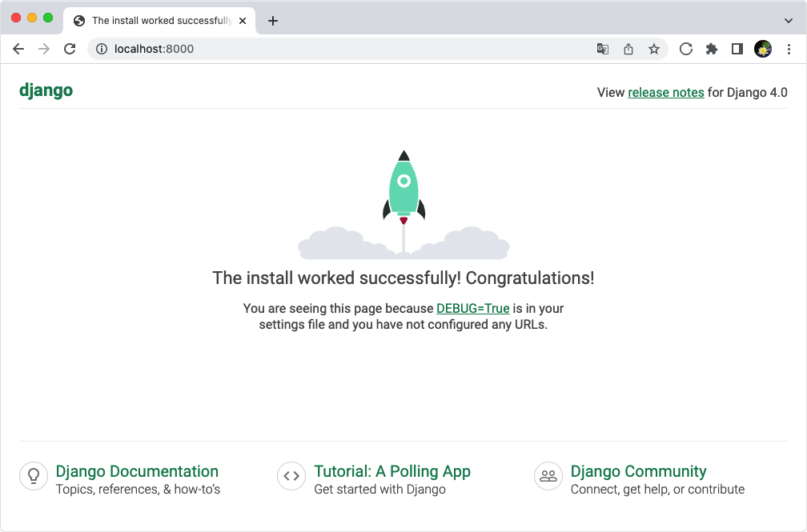This screenshot has width=807, height=532.
Task: Click 'Topics, references, & how-to's' text
Action: 138,490
